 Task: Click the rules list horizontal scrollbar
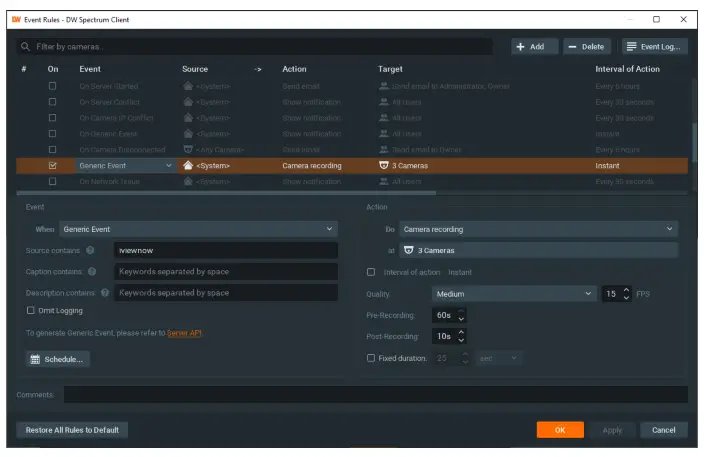[226, 193]
